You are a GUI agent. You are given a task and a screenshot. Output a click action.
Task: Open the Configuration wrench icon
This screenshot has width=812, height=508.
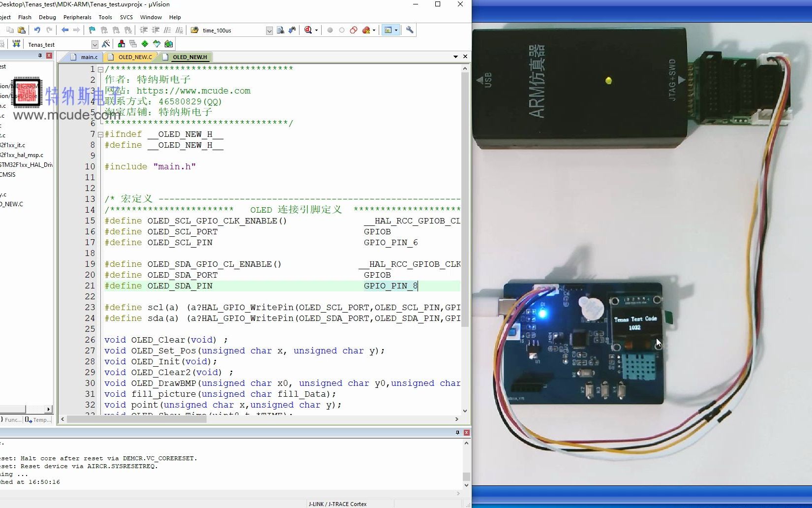click(x=410, y=30)
